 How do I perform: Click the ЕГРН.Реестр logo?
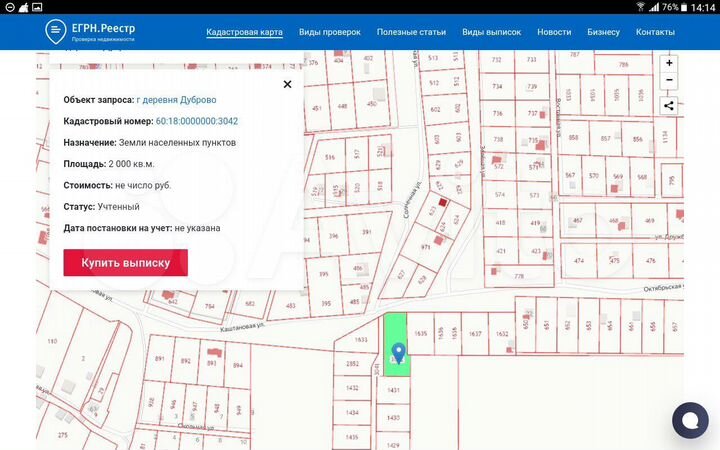click(90, 32)
